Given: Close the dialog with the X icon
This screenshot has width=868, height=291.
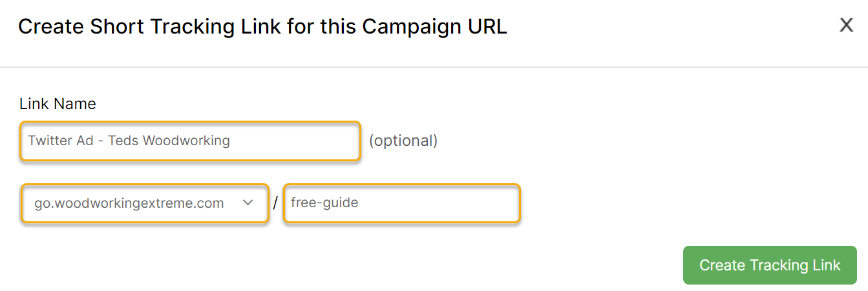Looking at the screenshot, I should (x=846, y=25).
